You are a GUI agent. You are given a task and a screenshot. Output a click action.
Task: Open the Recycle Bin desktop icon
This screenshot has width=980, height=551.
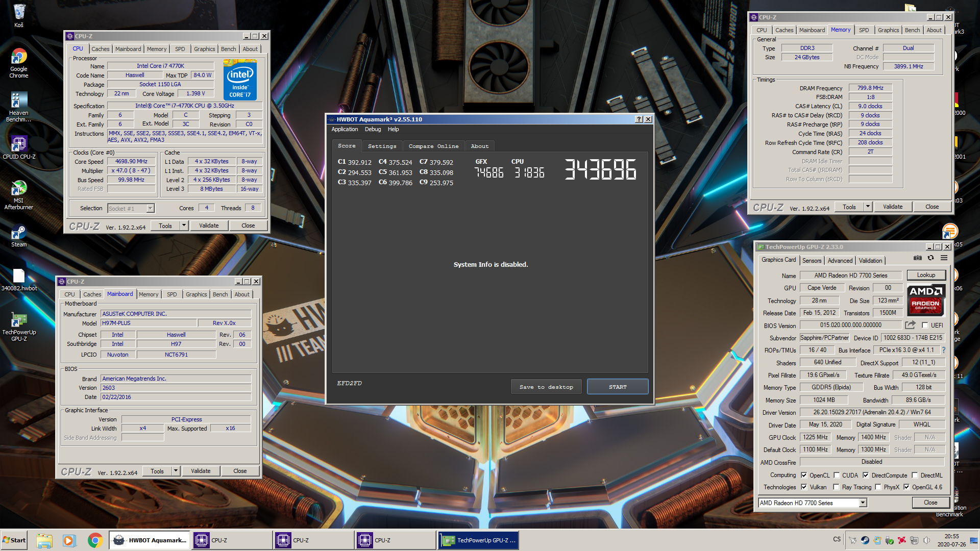coord(19,15)
